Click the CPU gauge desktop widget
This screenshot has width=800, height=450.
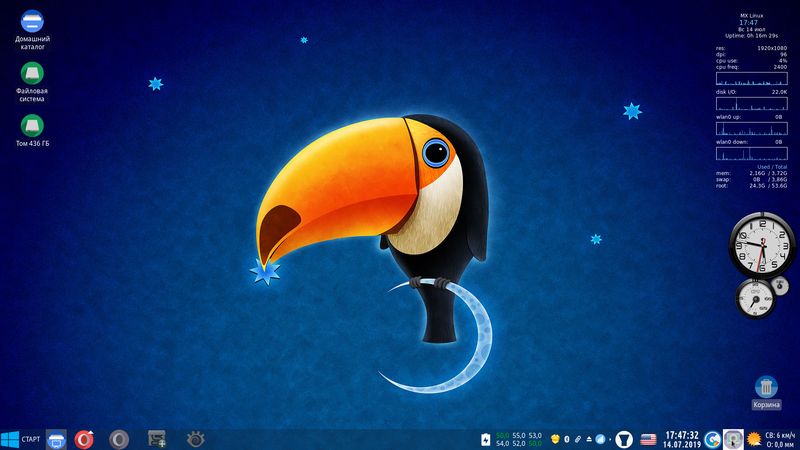point(755,300)
